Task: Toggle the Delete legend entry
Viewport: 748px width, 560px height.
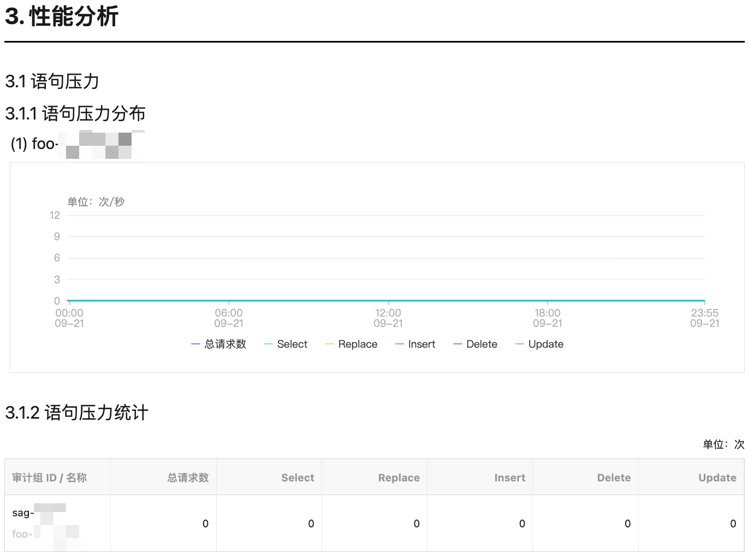Action: [x=476, y=344]
